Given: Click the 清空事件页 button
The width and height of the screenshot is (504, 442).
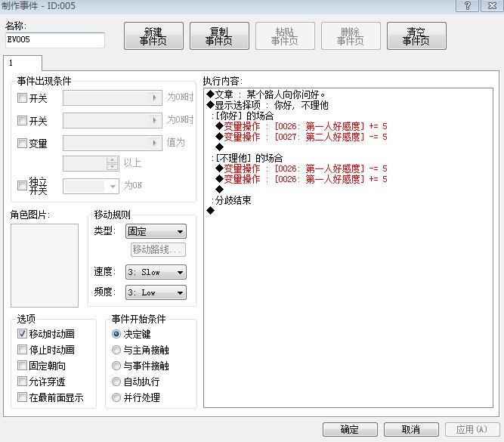Looking at the screenshot, I should (416, 36).
